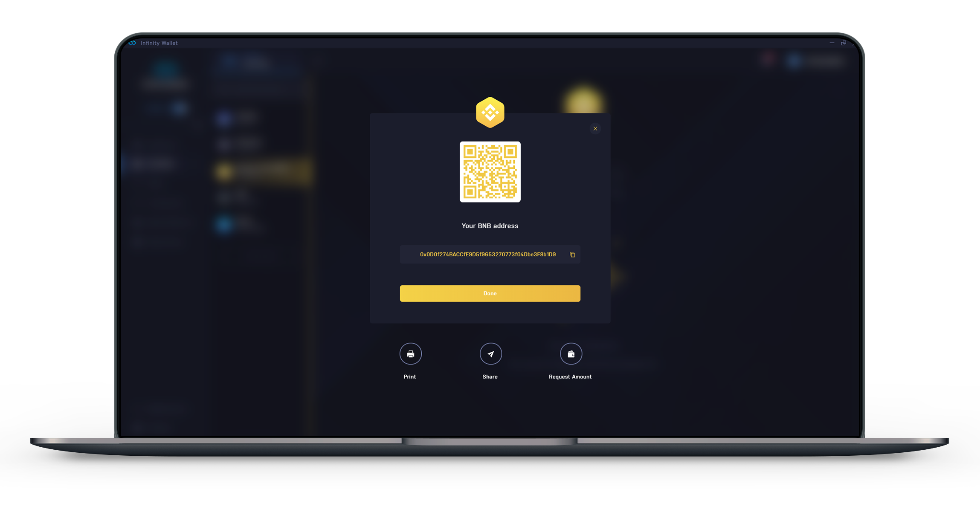Click the copy address icon
Viewport: 980px width, 512px height.
pyautogui.click(x=572, y=255)
